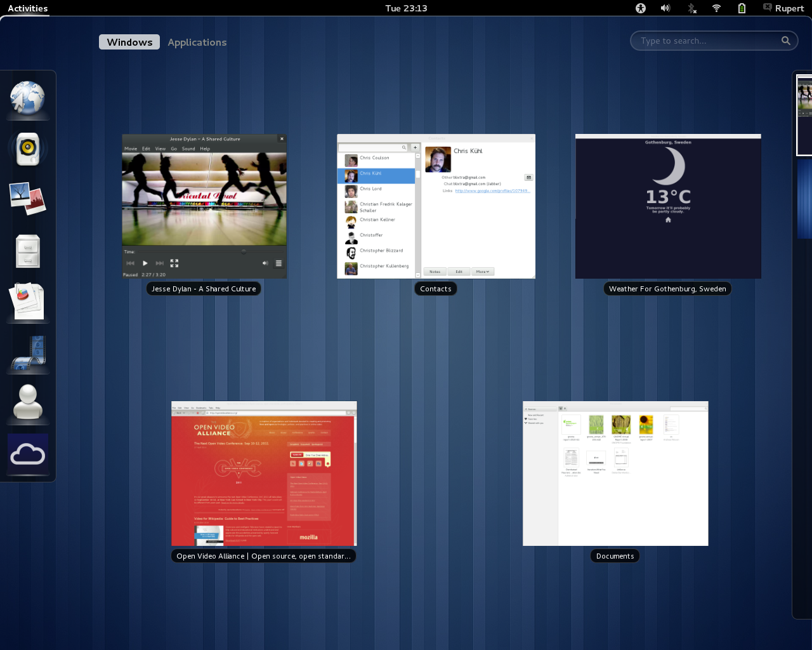Open Chris Kühl's Google profile link
The image size is (812, 650).
coord(492,190)
